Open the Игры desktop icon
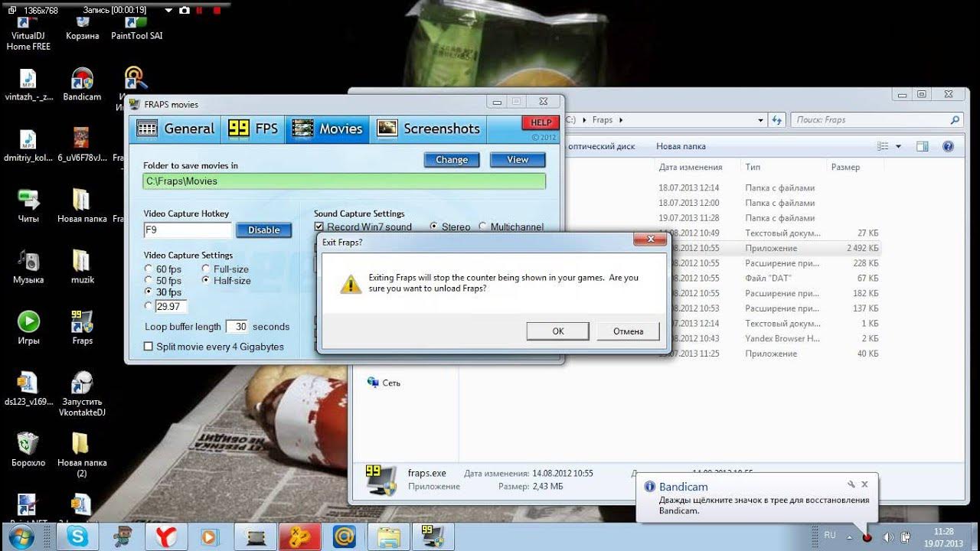Viewport: 980px width, 551px height. [28, 328]
